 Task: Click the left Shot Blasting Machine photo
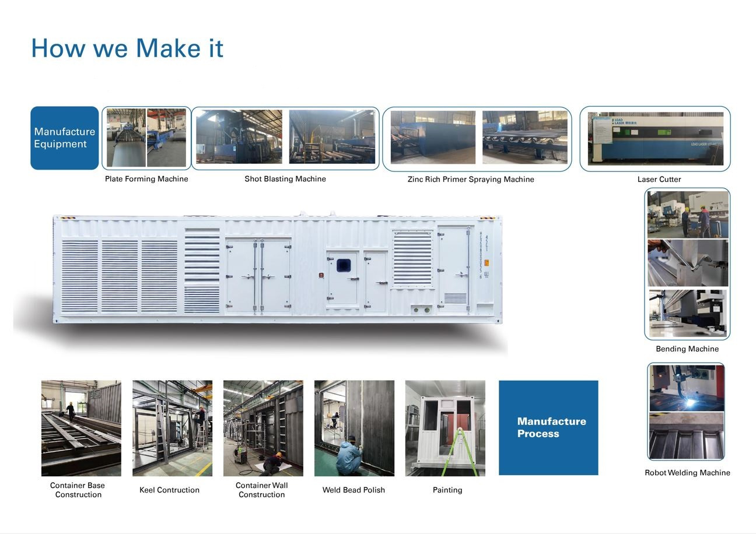tap(239, 137)
